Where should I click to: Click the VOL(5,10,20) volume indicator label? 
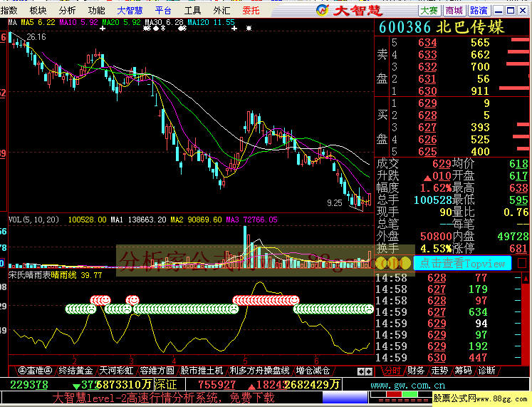tap(33, 220)
